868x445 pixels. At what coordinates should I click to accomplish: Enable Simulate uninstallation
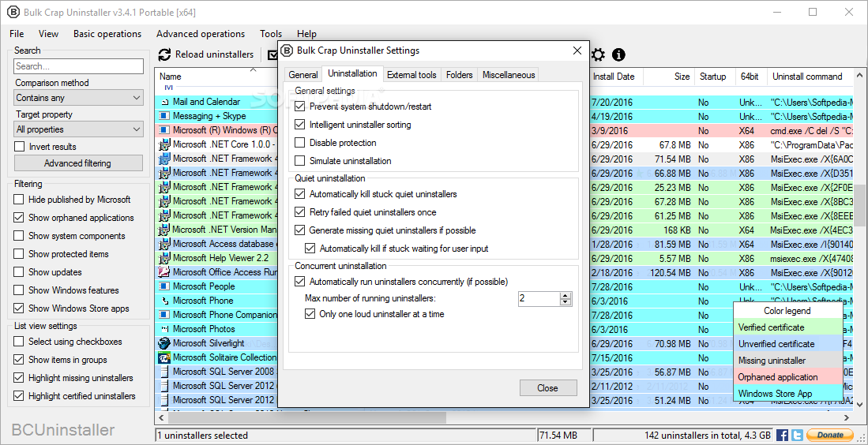300,161
